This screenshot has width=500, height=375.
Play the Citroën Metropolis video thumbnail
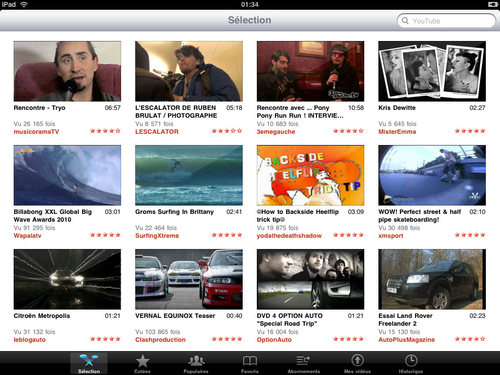click(x=67, y=279)
